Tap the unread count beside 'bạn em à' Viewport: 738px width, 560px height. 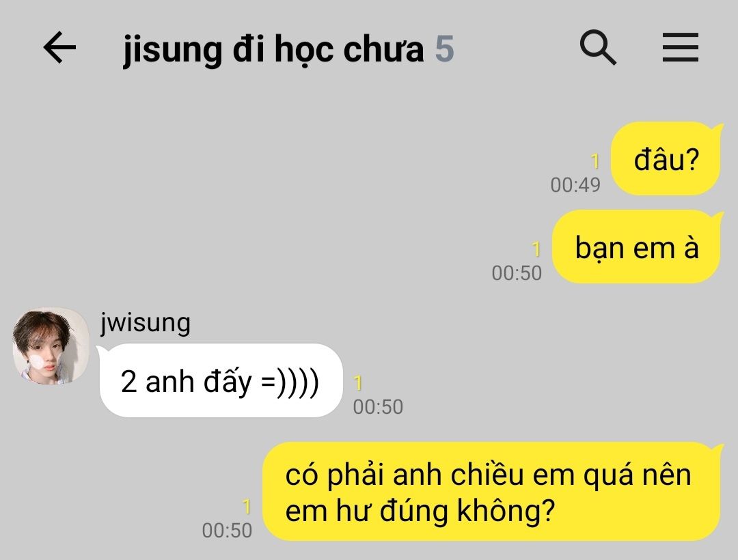click(536, 249)
